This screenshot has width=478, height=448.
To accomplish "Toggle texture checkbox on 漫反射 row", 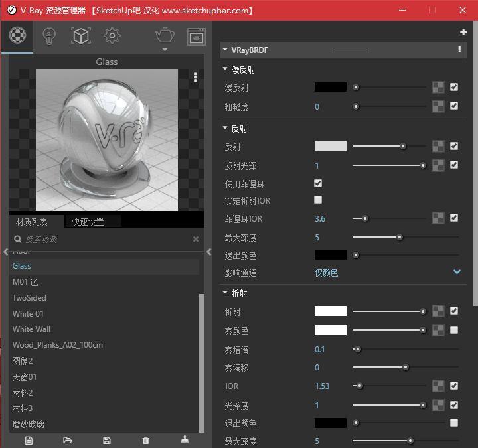I will coord(454,87).
